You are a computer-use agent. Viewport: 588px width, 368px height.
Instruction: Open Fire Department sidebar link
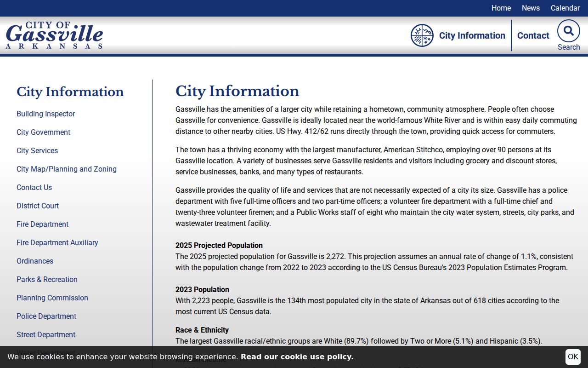click(43, 224)
